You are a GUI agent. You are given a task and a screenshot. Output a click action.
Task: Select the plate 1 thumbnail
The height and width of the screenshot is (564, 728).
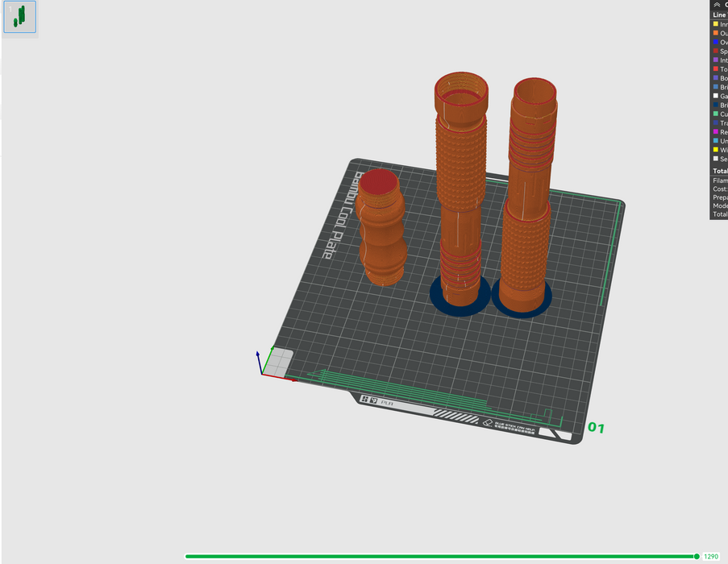(19, 16)
